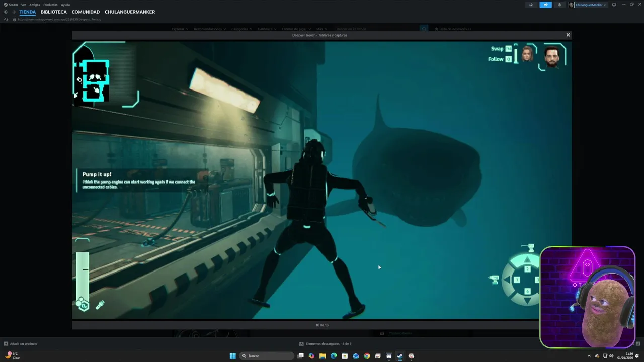Open the Productos menu
The height and width of the screenshot is (362, 644).
[x=50, y=5]
